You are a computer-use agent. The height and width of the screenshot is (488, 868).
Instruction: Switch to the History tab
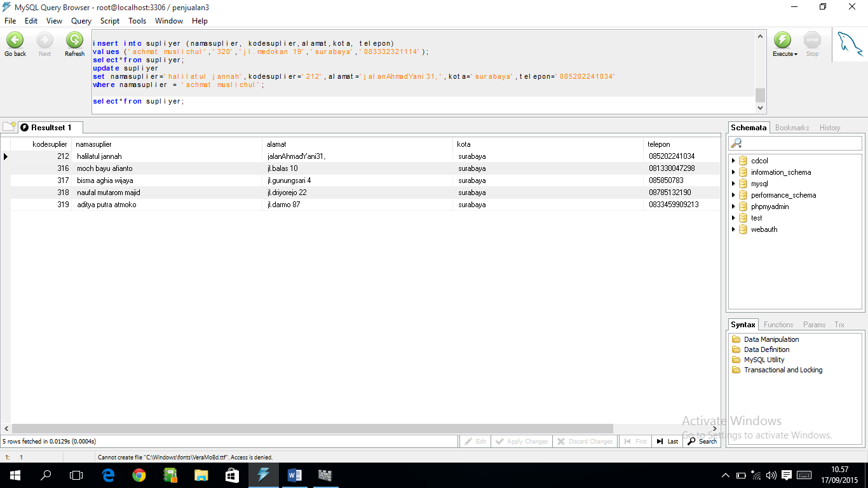coord(830,128)
